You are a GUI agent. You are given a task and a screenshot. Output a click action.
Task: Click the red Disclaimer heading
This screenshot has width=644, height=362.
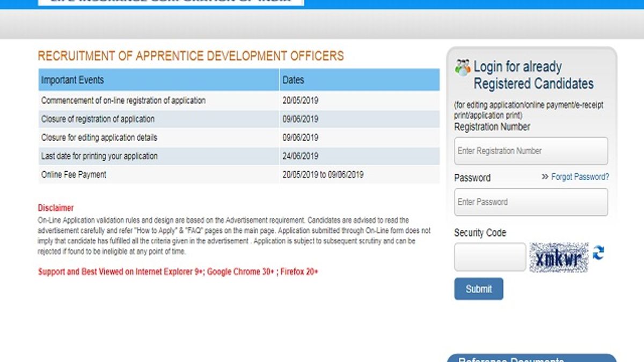(x=56, y=208)
